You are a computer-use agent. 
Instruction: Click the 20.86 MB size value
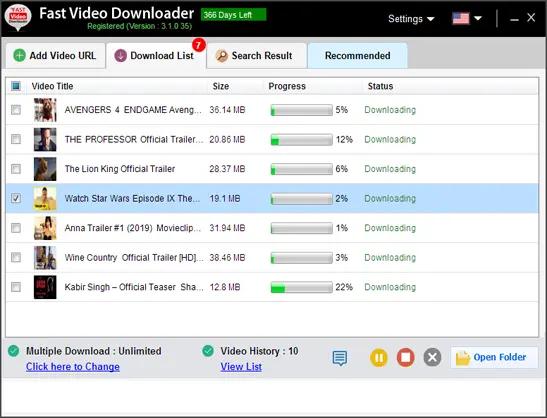click(227, 140)
